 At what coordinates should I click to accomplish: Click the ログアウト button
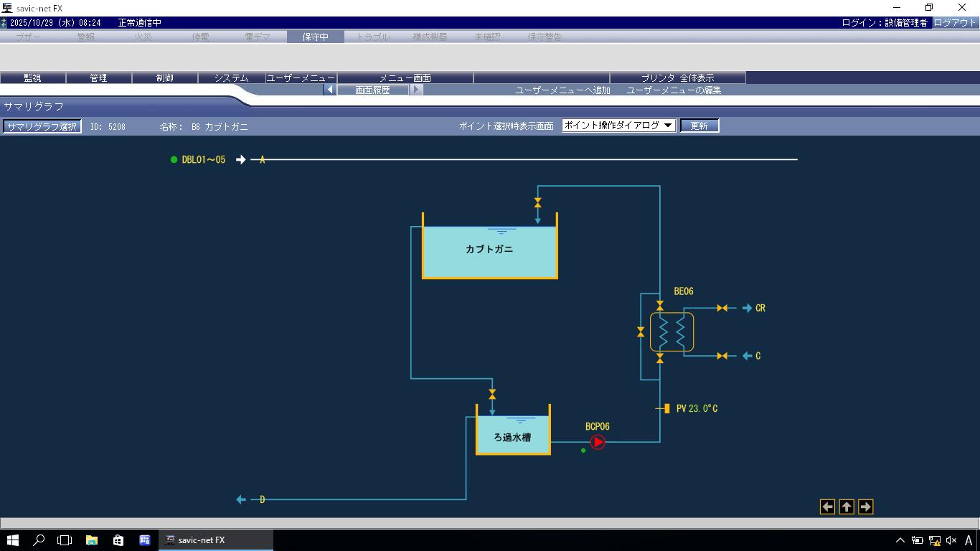(954, 22)
